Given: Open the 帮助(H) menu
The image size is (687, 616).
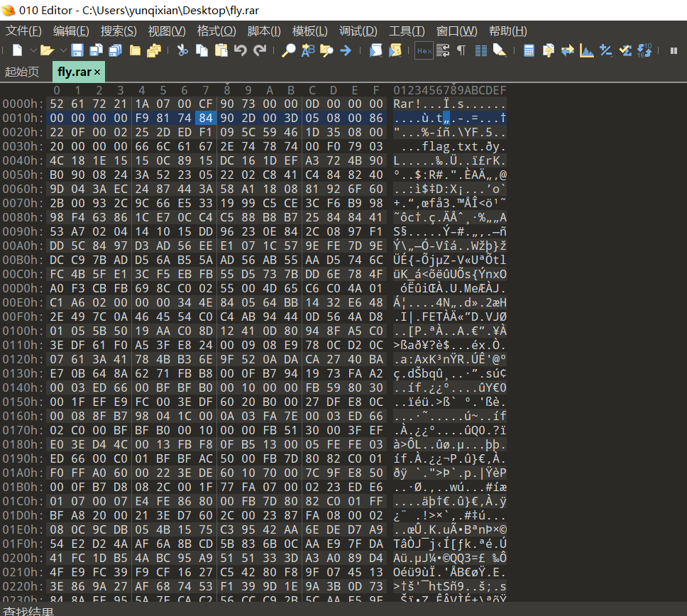Looking at the screenshot, I should (508, 31).
